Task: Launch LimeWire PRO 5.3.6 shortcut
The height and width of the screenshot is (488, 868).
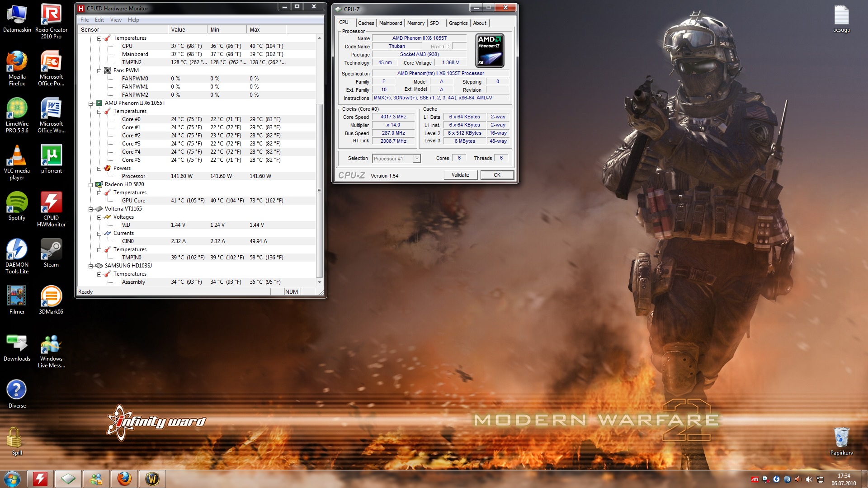Action: [x=17, y=115]
